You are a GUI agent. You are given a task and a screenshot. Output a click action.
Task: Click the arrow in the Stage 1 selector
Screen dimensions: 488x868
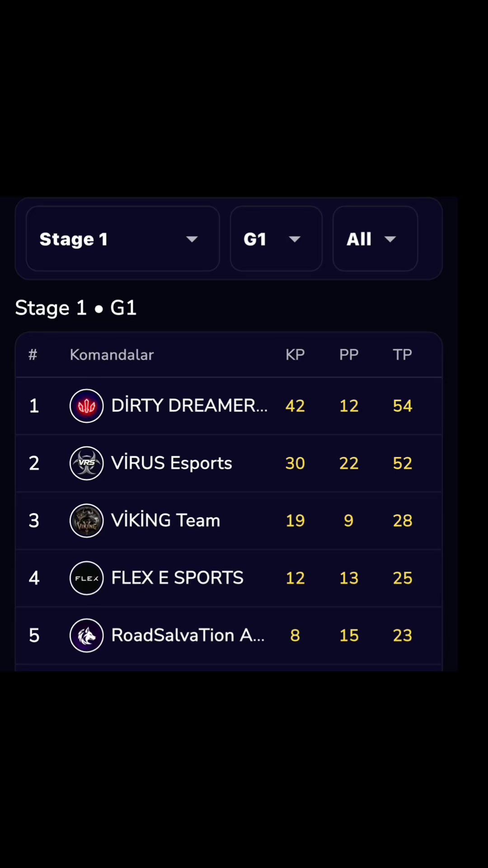click(192, 239)
